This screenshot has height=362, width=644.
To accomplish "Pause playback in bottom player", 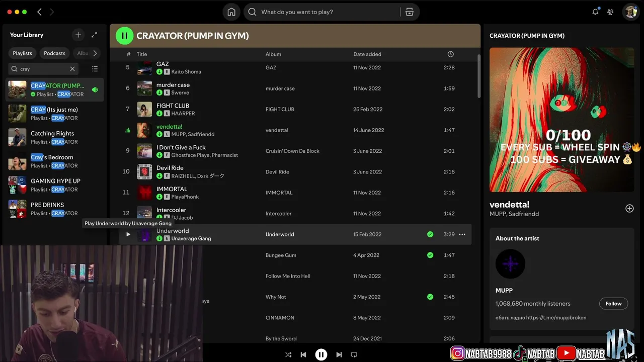I will click(321, 354).
